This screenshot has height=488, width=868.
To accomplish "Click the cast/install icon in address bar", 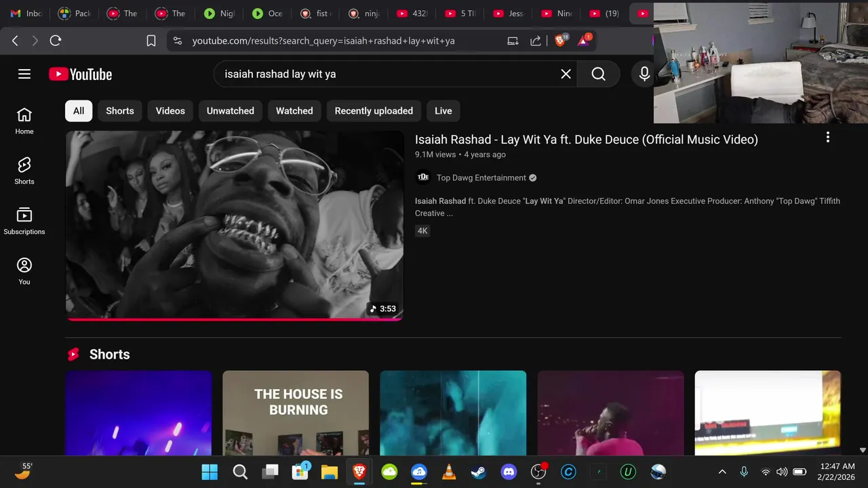I will click(x=513, y=41).
